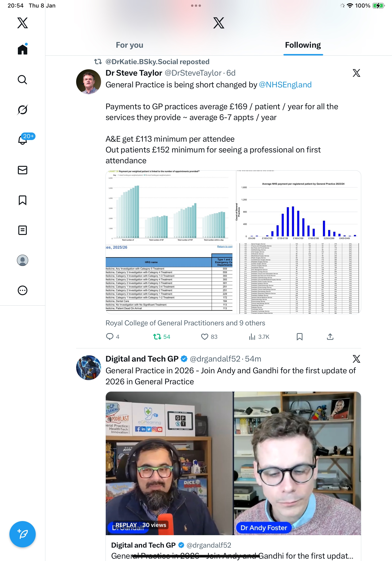The width and height of the screenshot is (392, 561).
Task: Follow the @NHSEngland mention link
Action: pyautogui.click(x=285, y=85)
